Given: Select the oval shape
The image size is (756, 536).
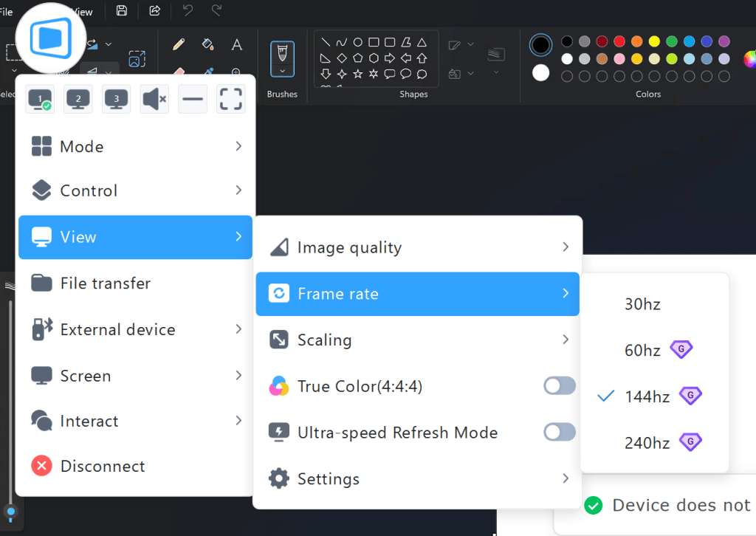Looking at the screenshot, I should click(358, 42).
